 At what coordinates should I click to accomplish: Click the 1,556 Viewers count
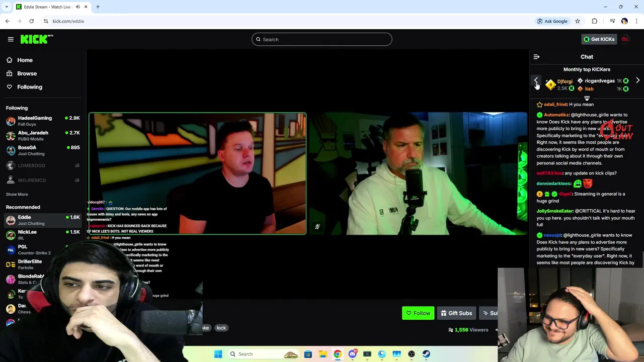[x=468, y=330]
